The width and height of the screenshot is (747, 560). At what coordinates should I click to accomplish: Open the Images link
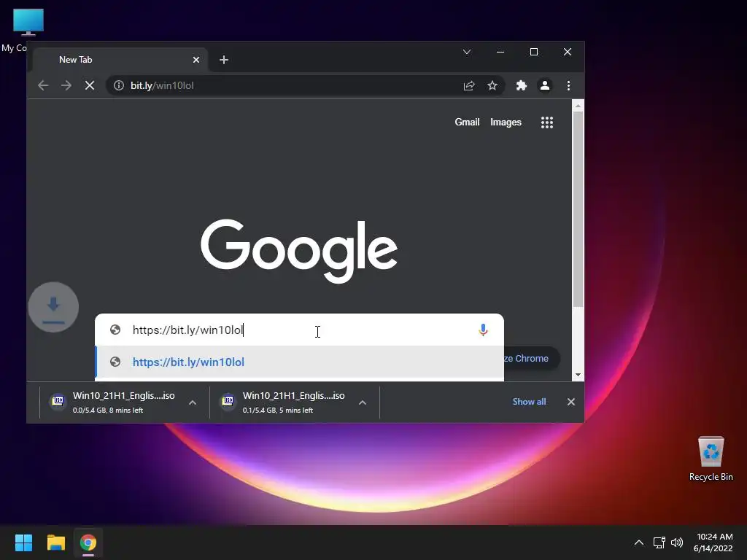506,122
